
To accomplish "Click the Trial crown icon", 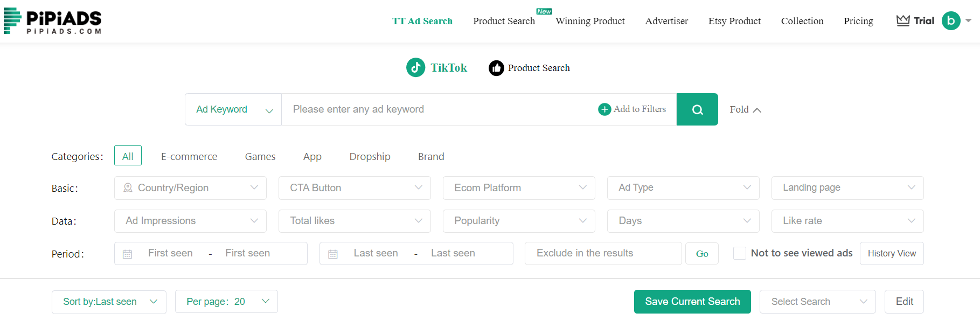I will 903,21.
